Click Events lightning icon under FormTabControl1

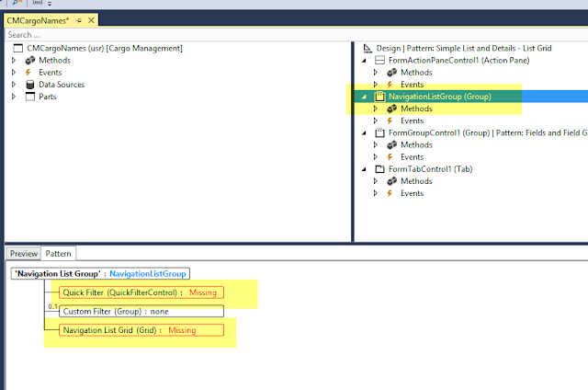[390, 193]
